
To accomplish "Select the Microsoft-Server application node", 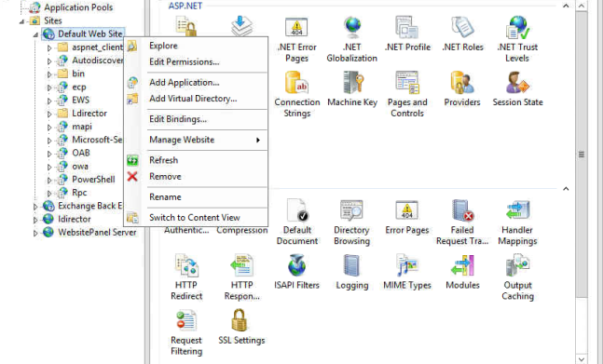I will coord(97,140).
